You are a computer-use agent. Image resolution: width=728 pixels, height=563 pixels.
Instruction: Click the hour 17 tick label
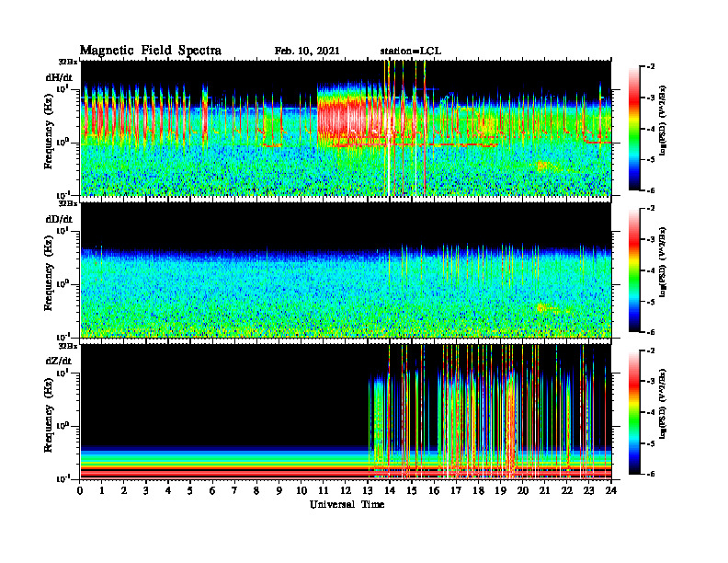point(457,490)
